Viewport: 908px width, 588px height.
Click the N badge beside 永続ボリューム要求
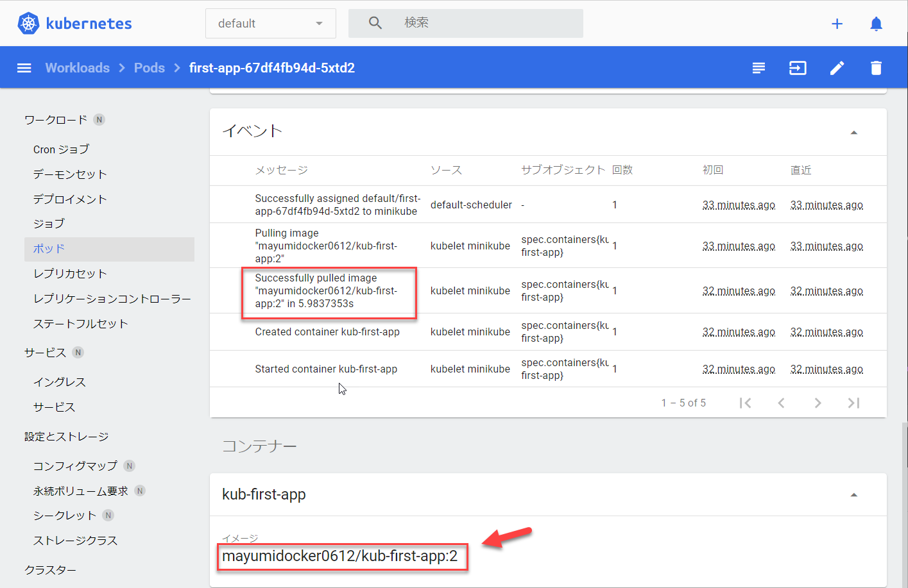tap(140, 491)
